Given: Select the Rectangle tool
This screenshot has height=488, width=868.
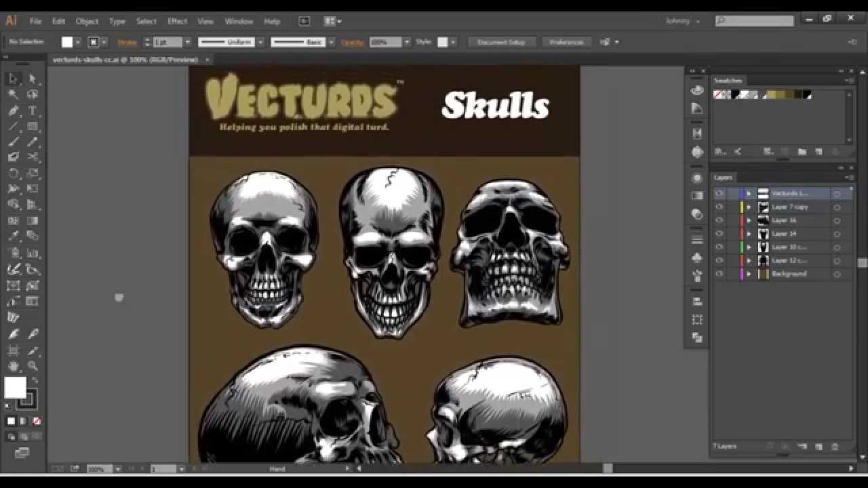Looking at the screenshot, I should pyautogui.click(x=32, y=126).
